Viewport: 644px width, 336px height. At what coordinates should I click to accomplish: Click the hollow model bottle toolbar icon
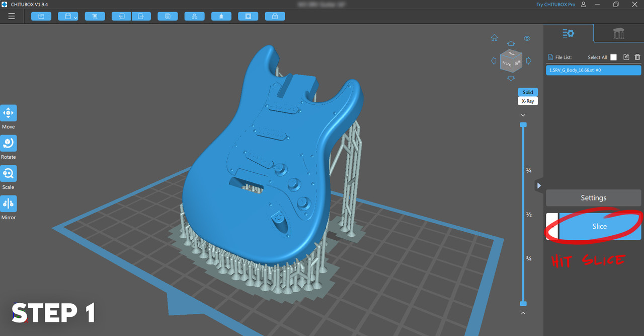[x=221, y=16]
